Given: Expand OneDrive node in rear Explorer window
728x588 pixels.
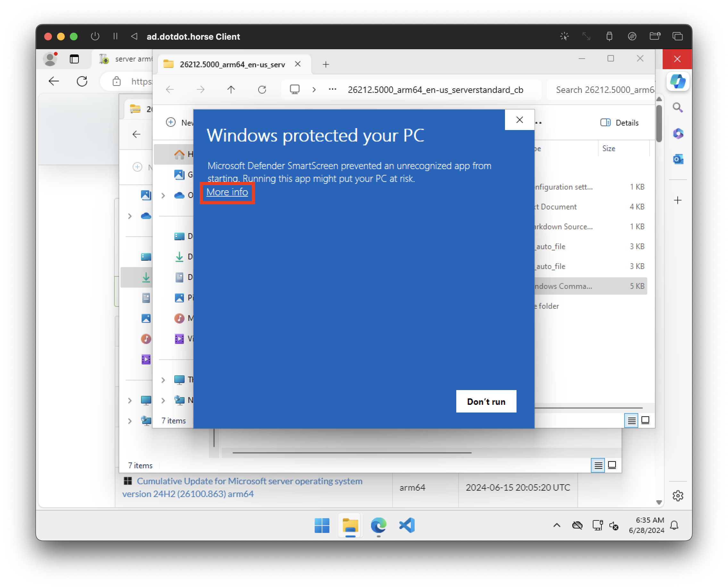Looking at the screenshot, I should coord(130,216).
